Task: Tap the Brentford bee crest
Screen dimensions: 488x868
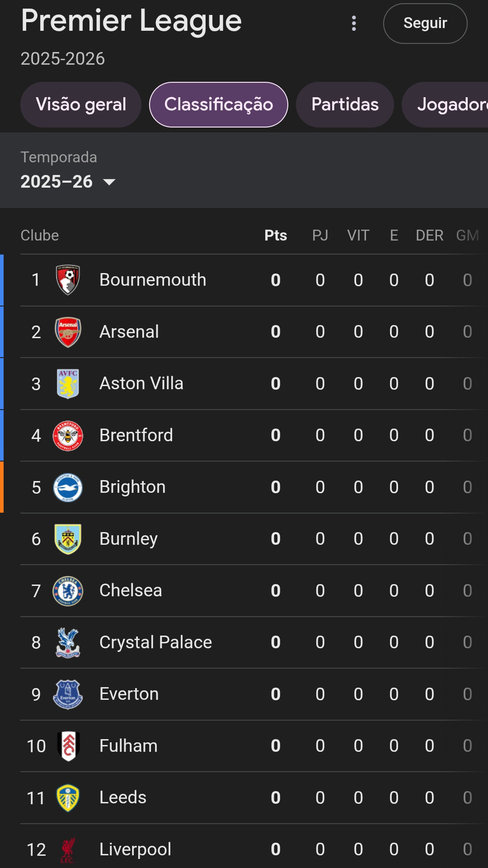Action: coord(68,435)
